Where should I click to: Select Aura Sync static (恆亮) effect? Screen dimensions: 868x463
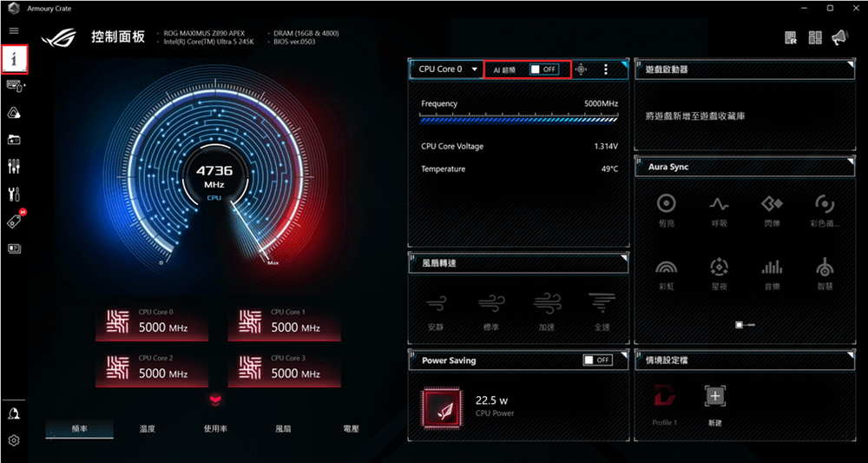click(x=667, y=212)
